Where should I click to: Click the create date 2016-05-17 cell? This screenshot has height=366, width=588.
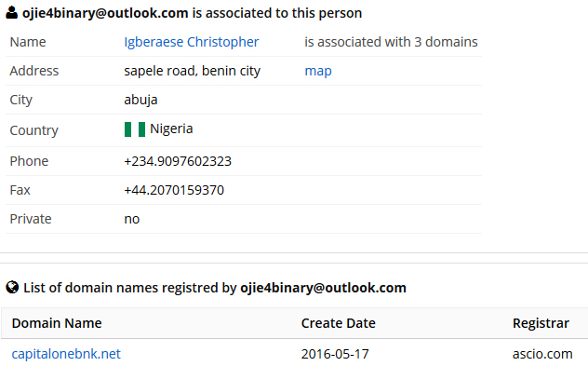point(335,354)
